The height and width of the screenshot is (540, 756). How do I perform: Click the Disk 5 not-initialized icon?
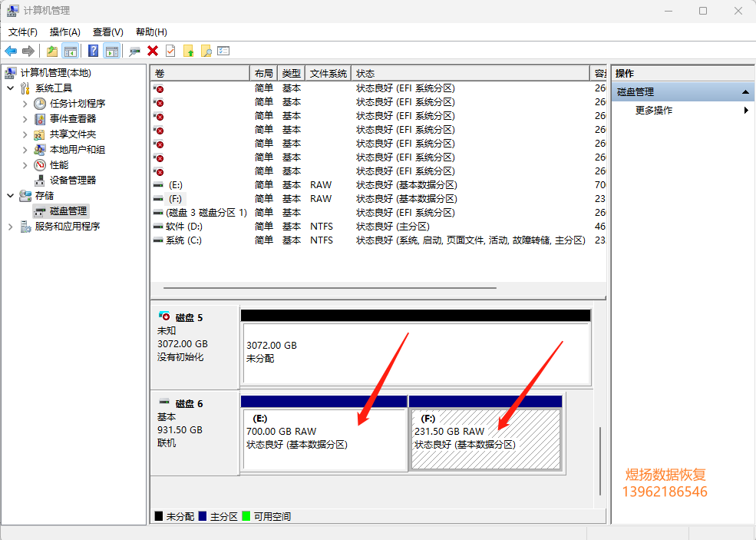pos(164,316)
